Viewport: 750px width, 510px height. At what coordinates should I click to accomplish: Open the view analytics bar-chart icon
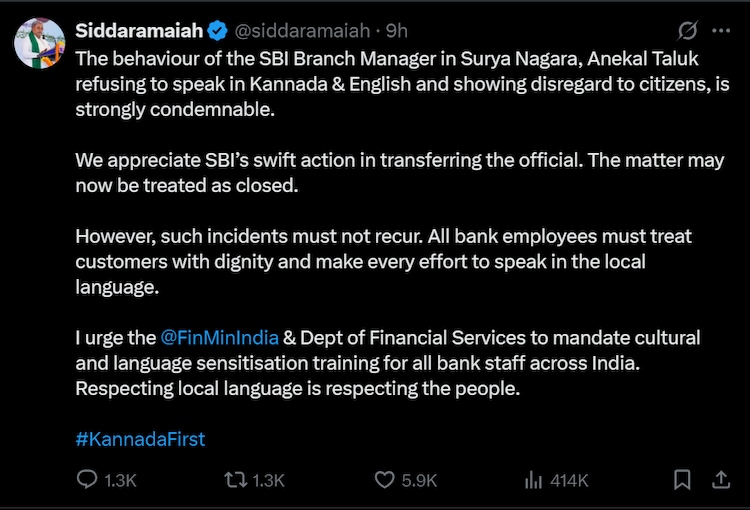[533, 481]
